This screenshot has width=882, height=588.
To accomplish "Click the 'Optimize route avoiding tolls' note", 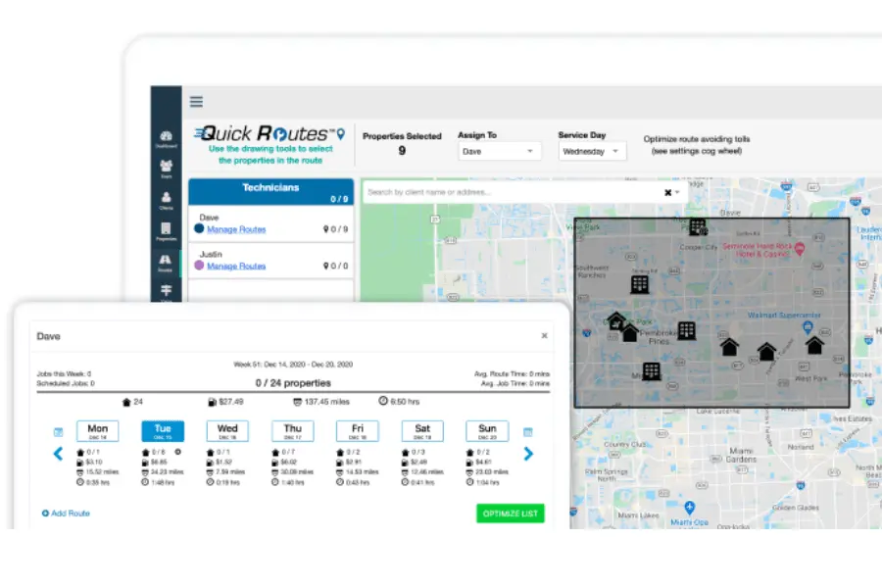I will coord(697,145).
